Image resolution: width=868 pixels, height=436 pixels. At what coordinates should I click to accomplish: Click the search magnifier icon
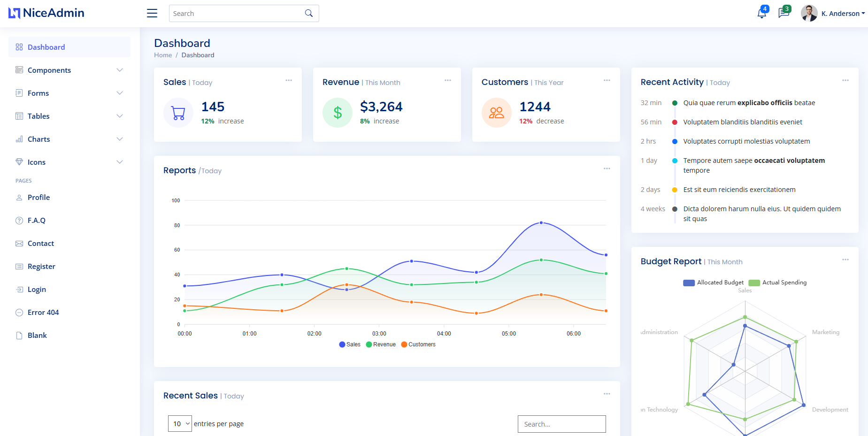(308, 13)
